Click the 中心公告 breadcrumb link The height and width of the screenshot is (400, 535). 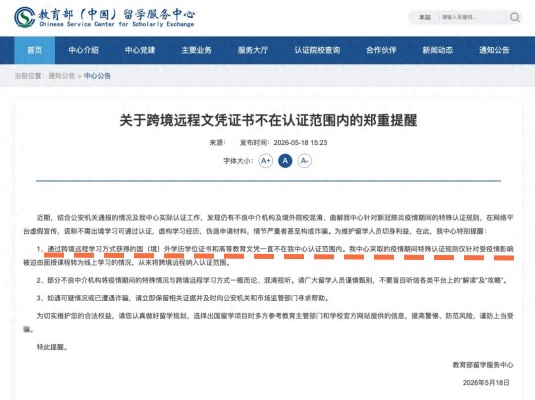(97, 76)
